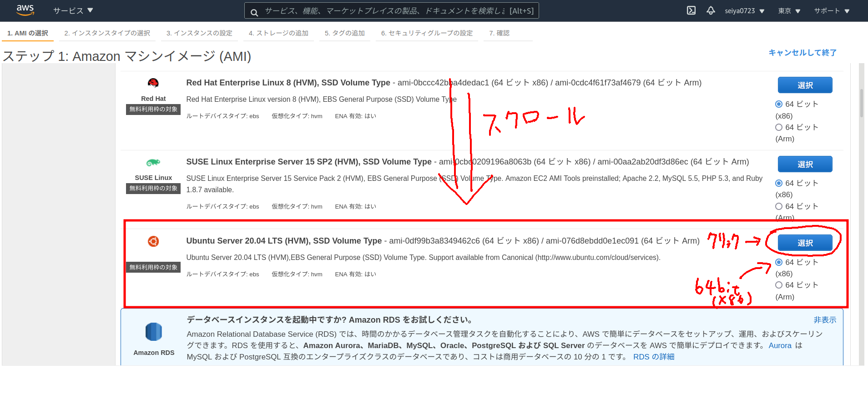The height and width of the screenshot is (394, 868).
Task: Click Red Hat 無料利用枠の対象 badge
Action: tap(153, 109)
